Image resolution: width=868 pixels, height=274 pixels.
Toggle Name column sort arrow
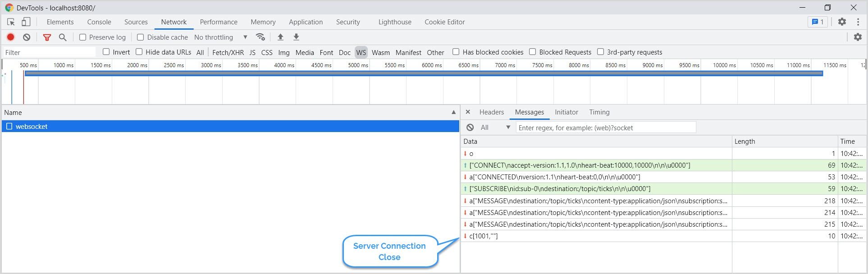coord(453,112)
